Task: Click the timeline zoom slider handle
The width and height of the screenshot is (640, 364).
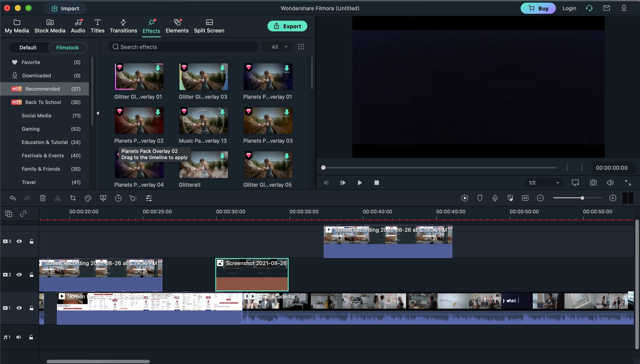Action: pos(582,198)
